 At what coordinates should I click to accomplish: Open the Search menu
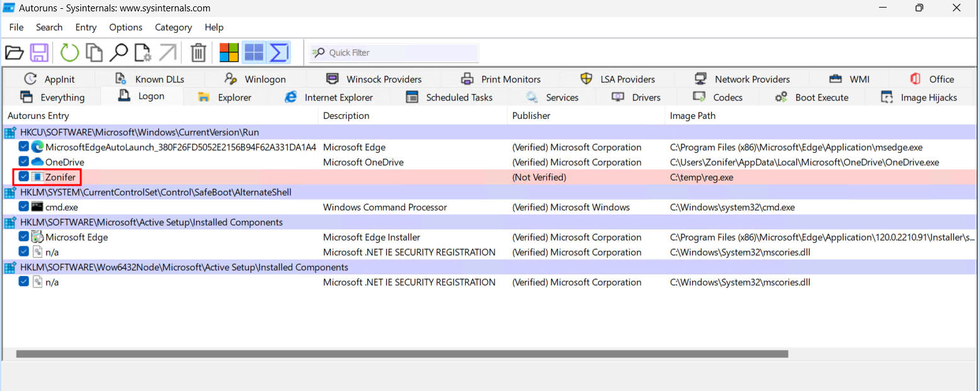(49, 27)
